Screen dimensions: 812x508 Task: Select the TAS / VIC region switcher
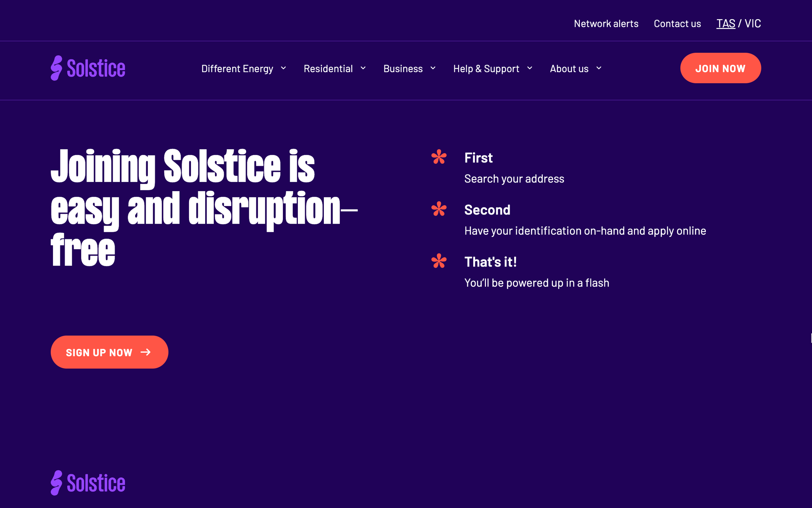click(x=739, y=23)
